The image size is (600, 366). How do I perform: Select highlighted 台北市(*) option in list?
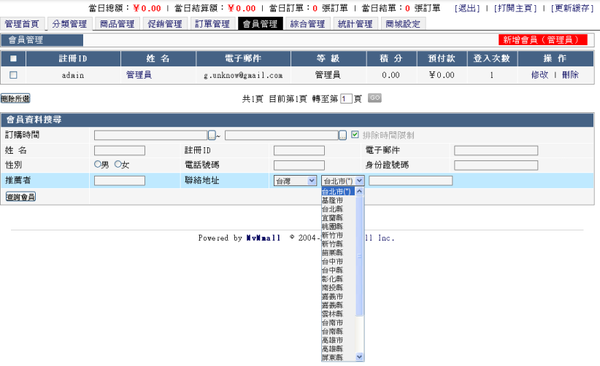(338, 191)
